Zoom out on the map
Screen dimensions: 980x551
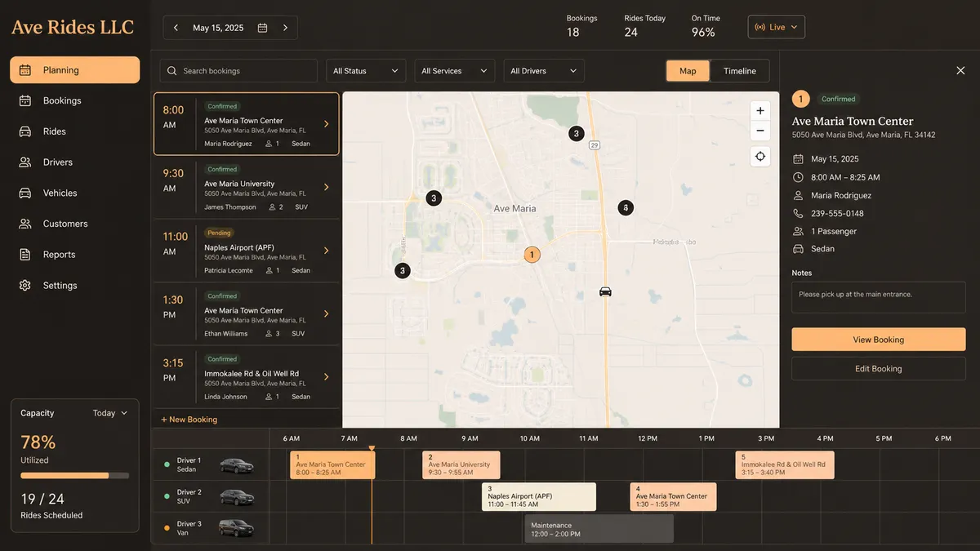(x=760, y=131)
